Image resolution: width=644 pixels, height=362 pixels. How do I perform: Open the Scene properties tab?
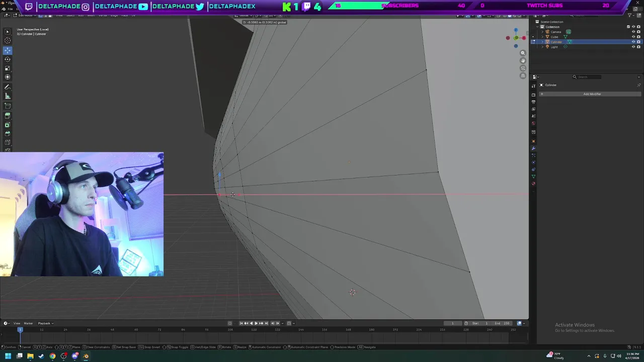(533, 116)
